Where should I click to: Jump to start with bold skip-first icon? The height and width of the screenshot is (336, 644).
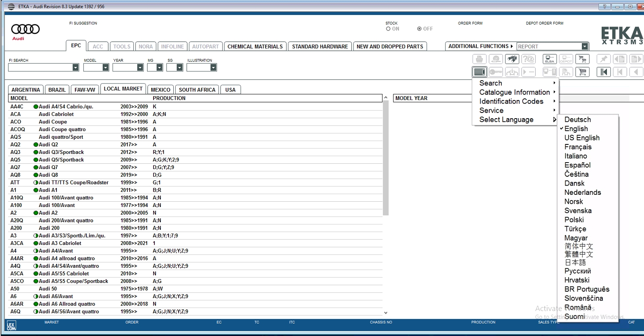[x=604, y=72]
